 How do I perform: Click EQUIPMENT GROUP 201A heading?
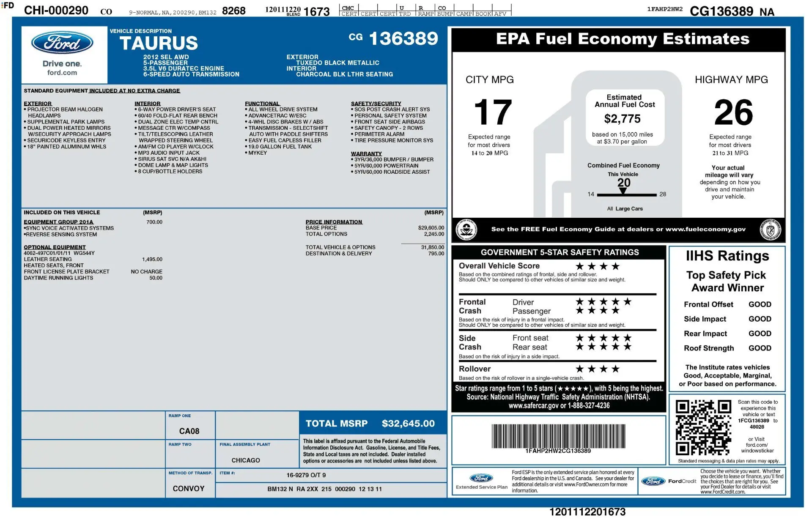point(58,222)
